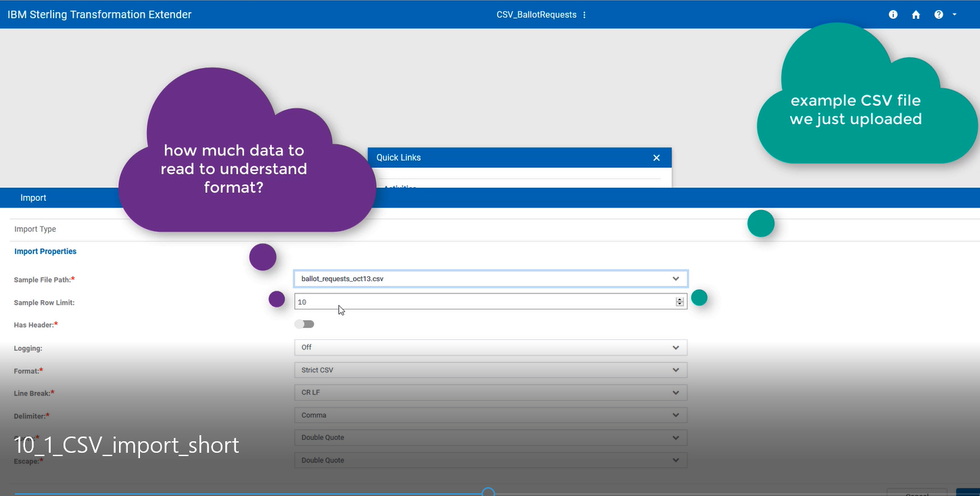Cancel the CSV import
Viewport: 980px width, 496px height.
916,494
